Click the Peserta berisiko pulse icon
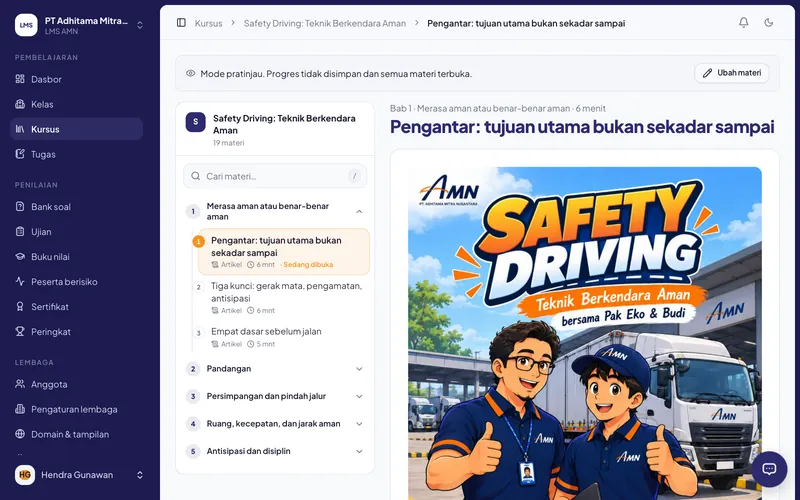The height and width of the screenshot is (500, 800). click(20, 282)
